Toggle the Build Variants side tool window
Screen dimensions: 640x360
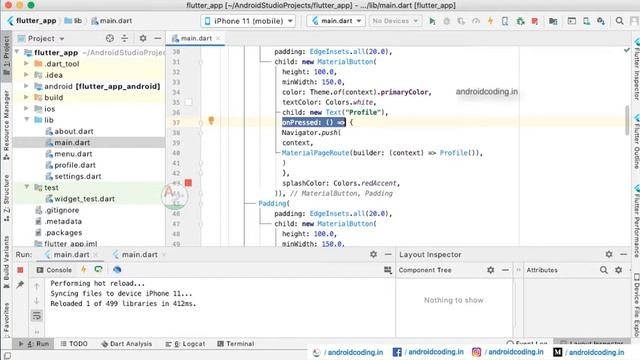point(6,261)
